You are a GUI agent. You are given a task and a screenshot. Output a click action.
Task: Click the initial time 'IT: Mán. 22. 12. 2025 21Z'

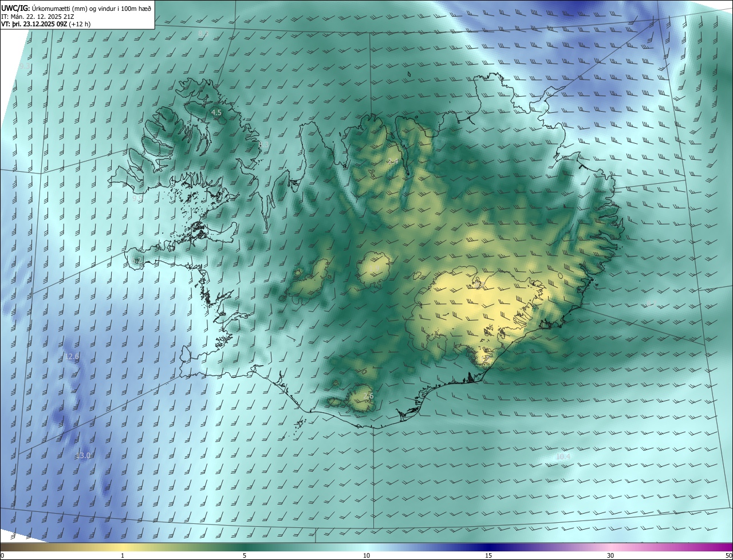coord(37,16)
